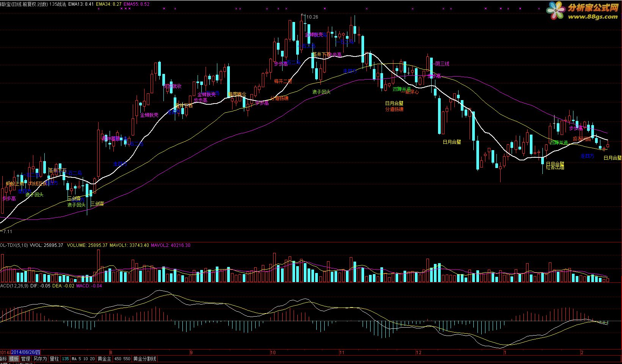Click the 蚂蚁上树 signal label
Screen dimensions: 622x364
15,184
